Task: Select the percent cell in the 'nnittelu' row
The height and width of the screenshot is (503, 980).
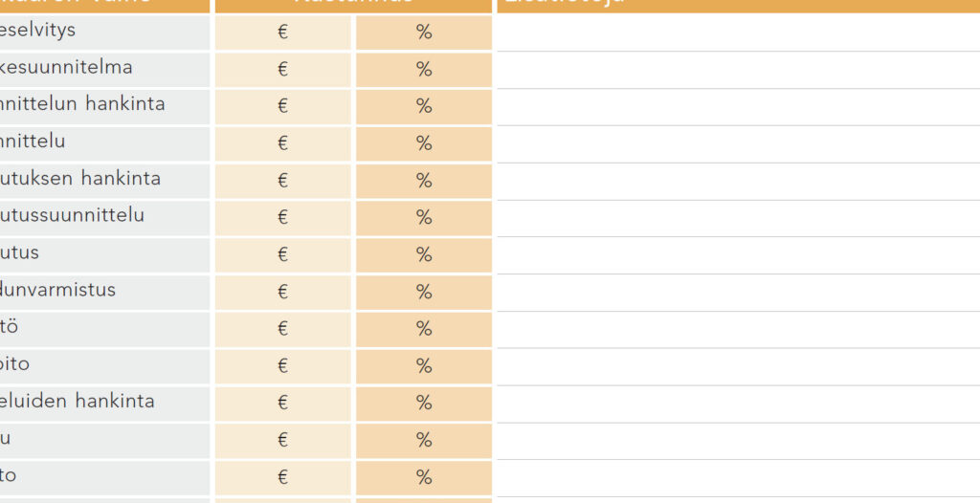Action: (x=424, y=143)
